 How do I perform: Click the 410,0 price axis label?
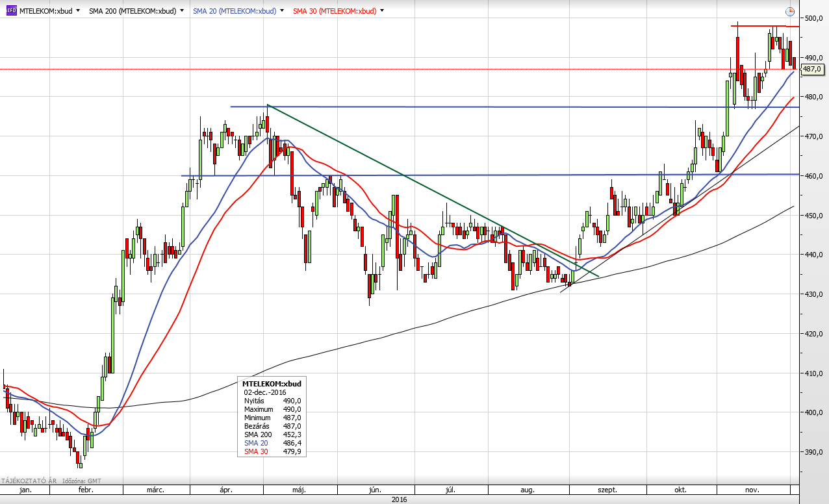point(814,373)
